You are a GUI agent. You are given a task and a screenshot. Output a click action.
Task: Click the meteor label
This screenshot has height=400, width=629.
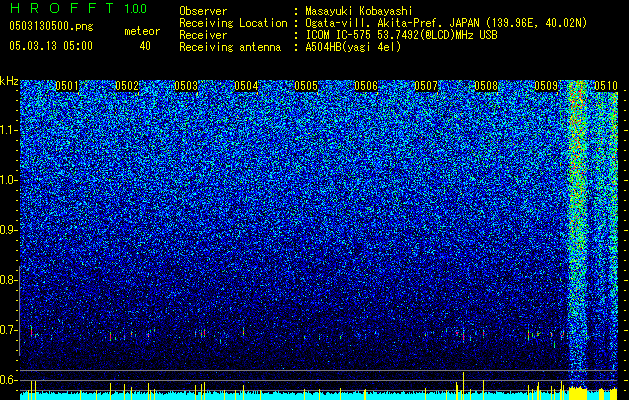point(142,31)
